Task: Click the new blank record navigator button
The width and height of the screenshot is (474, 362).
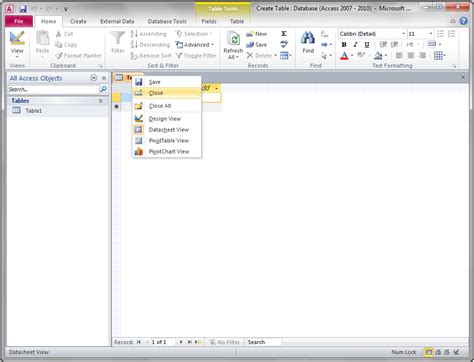Action: pos(198,342)
